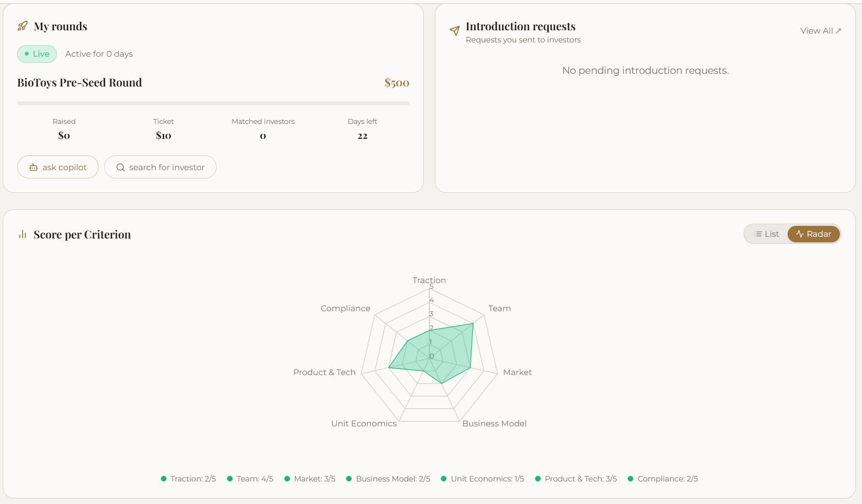Image resolution: width=862 pixels, height=504 pixels.
Task: Toggle the Traction: 2/5 legend entry
Action: (188, 479)
